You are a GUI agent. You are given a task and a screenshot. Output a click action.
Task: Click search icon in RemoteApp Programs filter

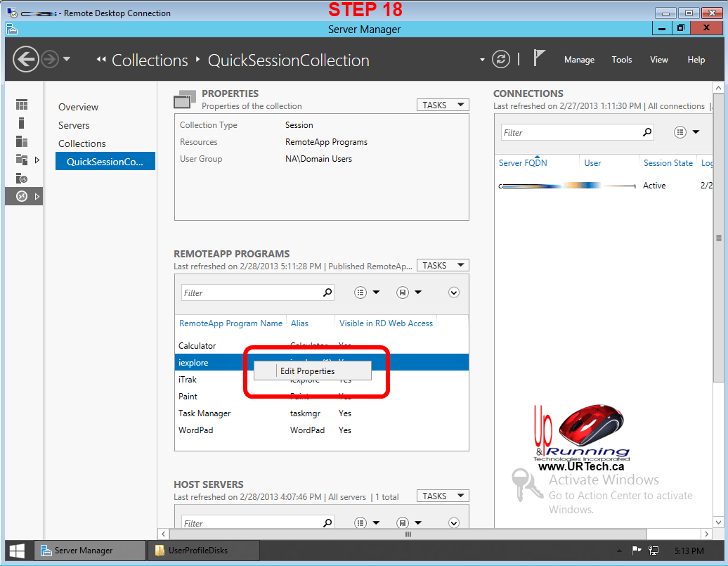click(x=327, y=292)
